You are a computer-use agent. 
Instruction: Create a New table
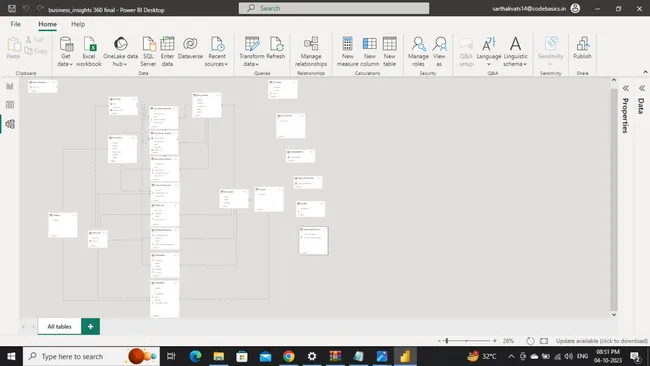coord(389,51)
